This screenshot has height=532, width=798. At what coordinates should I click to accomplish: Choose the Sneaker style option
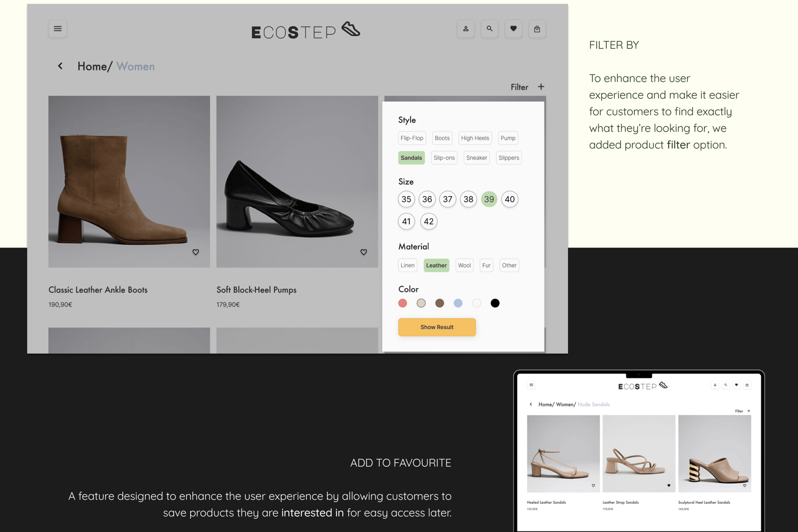point(477,158)
